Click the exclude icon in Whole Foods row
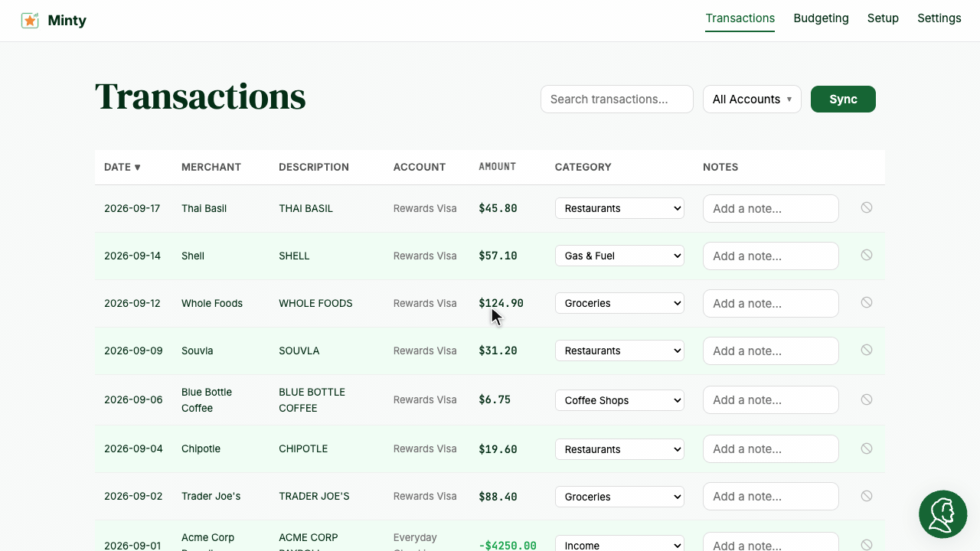Image resolution: width=980 pixels, height=551 pixels. pyautogui.click(x=867, y=302)
